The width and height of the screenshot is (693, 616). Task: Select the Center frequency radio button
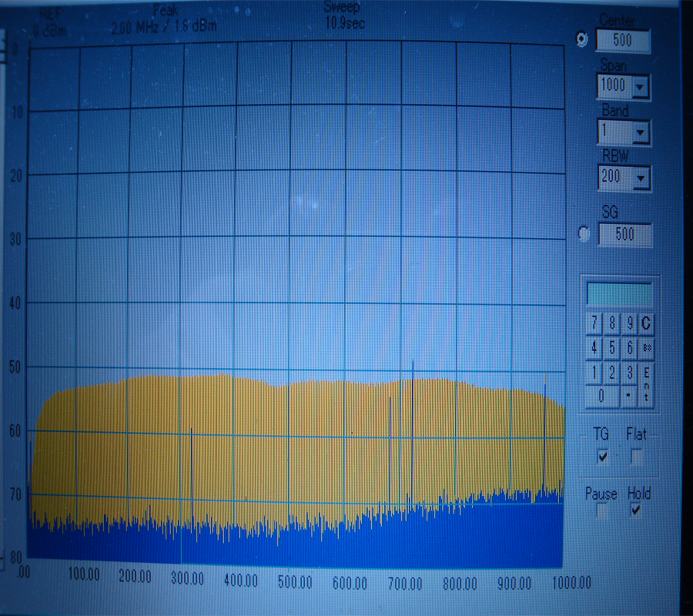[582, 38]
